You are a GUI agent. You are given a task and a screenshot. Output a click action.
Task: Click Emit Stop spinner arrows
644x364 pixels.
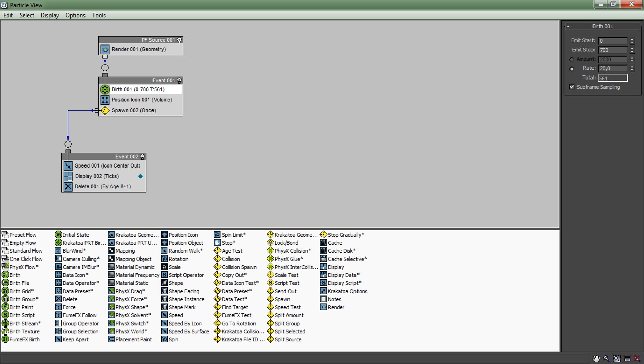pos(632,50)
